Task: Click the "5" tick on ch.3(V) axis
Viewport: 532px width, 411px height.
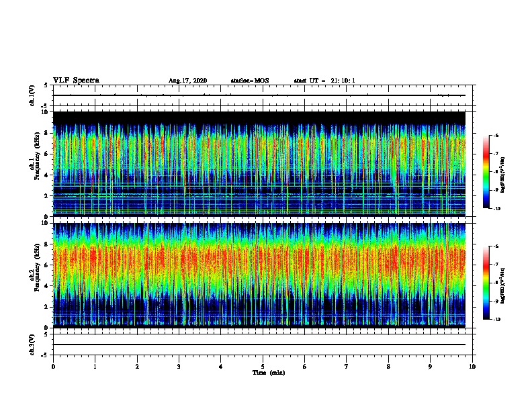Action: pyautogui.click(x=46, y=334)
